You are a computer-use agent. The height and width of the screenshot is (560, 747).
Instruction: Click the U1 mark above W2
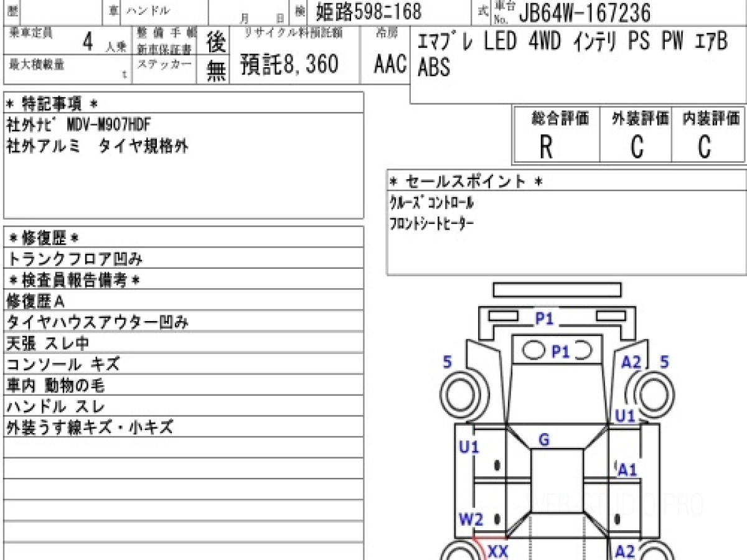click(469, 446)
